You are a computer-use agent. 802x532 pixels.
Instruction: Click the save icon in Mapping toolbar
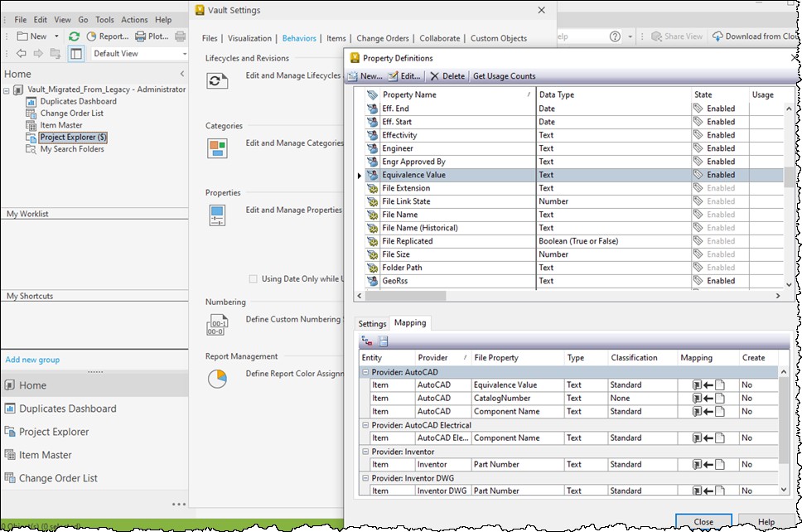pyautogui.click(x=384, y=341)
